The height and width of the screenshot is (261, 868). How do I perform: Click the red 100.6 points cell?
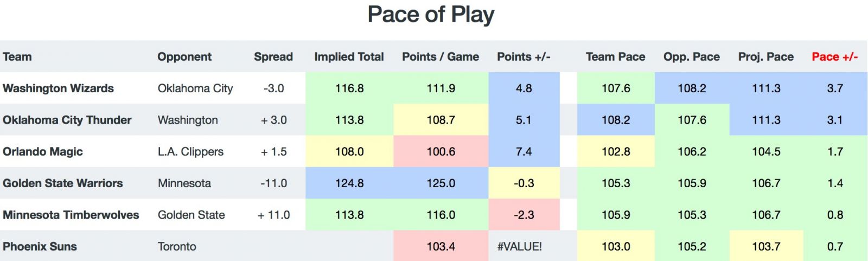pyautogui.click(x=441, y=152)
